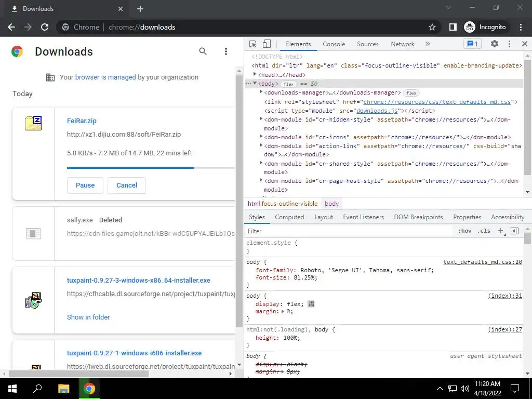Toggle the flex badge on the body element

point(288,84)
